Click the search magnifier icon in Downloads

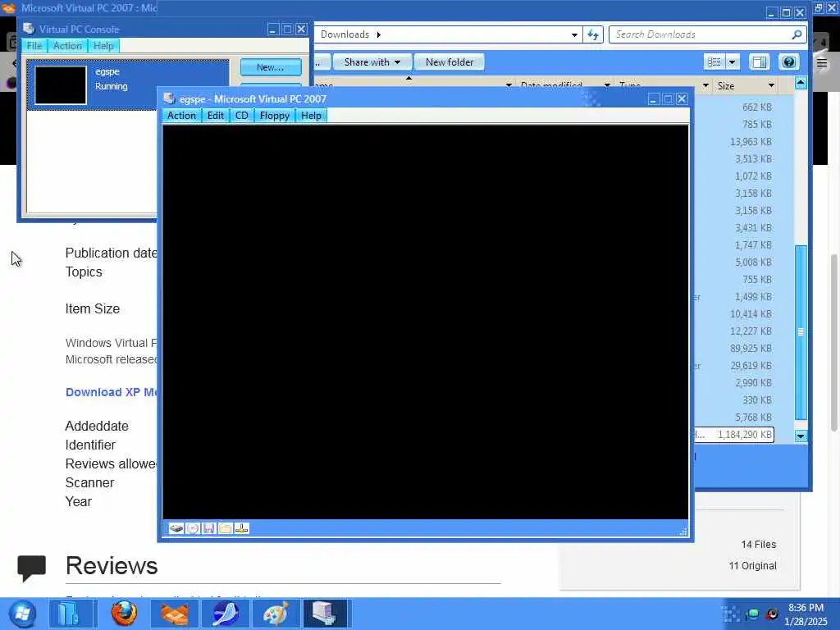point(797,34)
